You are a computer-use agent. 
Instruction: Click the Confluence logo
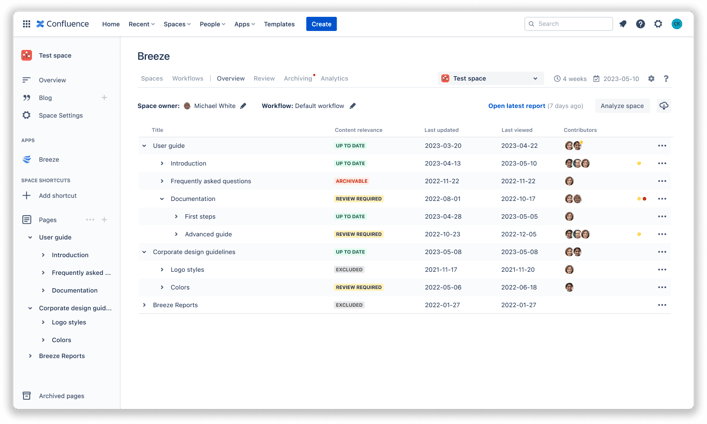[63, 24]
